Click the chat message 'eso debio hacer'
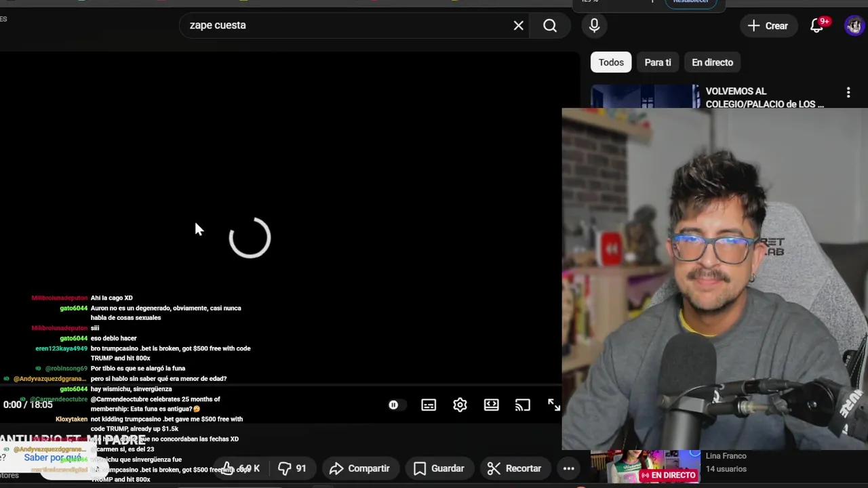The height and width of the screenshot is (488, 868). tap(114, 338)
